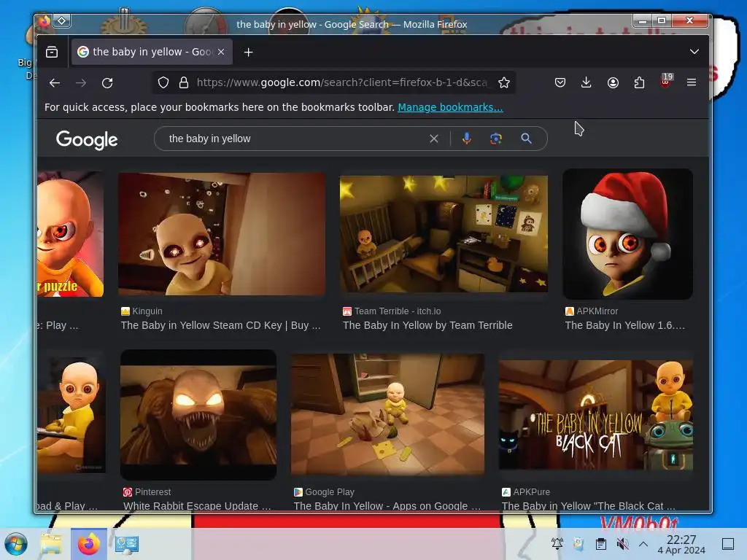Open the APKMirror Santa hat baby image
Viewport: 747px width, 560px height.
pyautogui.click(x=627, y=234)
